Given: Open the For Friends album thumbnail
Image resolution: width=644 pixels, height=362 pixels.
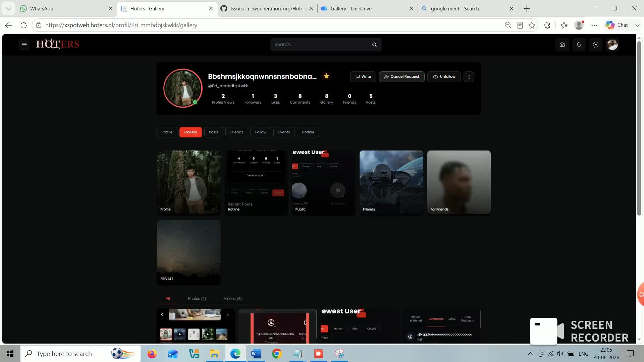Looking at the screenshot, I should pos(459,182).
